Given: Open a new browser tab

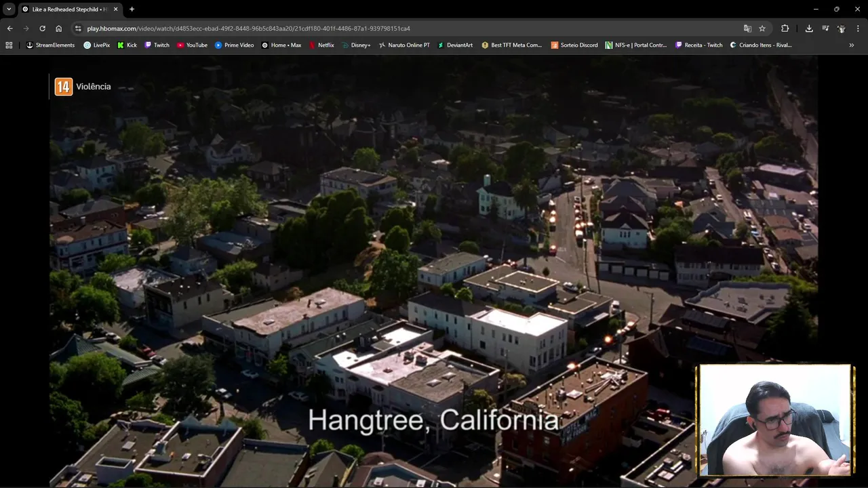Looking at the screenshot, I should pyautogui.click(x=132, y=9).
